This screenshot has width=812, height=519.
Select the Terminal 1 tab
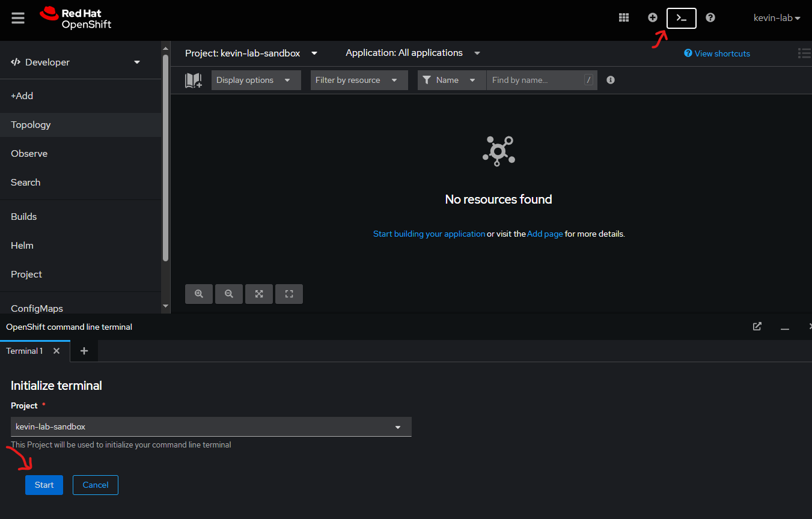click(x=25, y=351)
